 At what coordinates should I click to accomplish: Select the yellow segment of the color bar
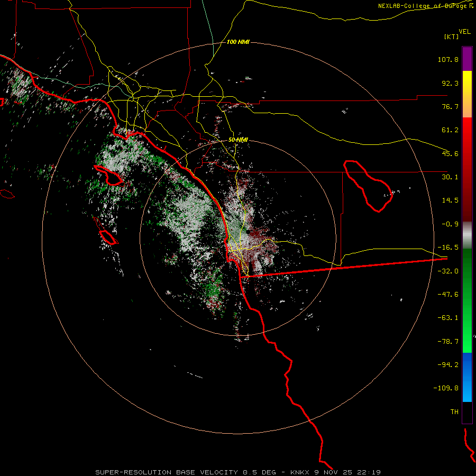[467, 94]
